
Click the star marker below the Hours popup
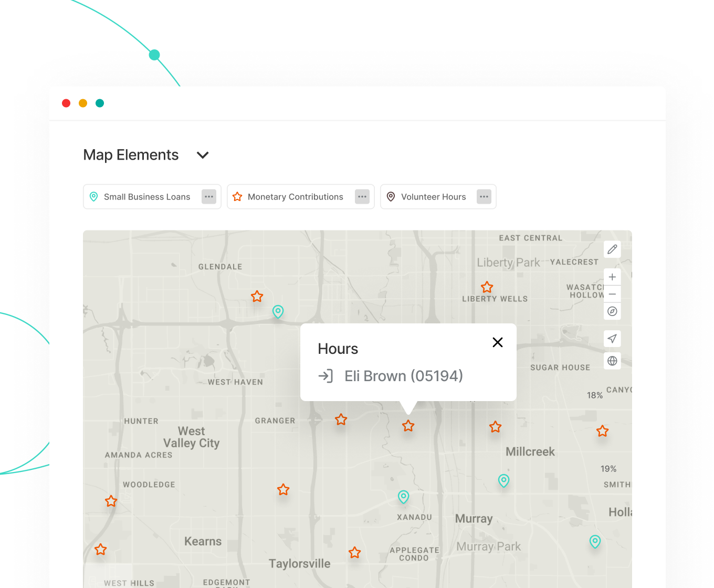pyautogui.click(x=408, y=426)
